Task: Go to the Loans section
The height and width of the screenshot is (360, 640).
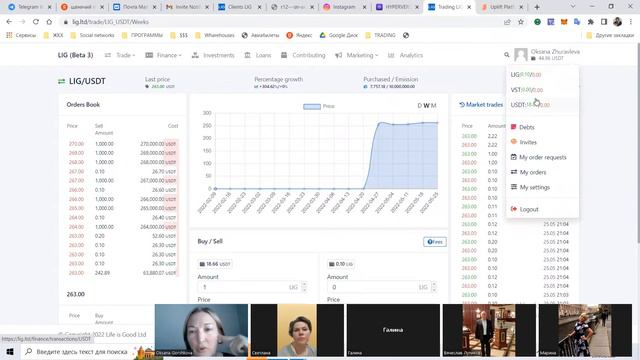Action: [x=258, y=55]
